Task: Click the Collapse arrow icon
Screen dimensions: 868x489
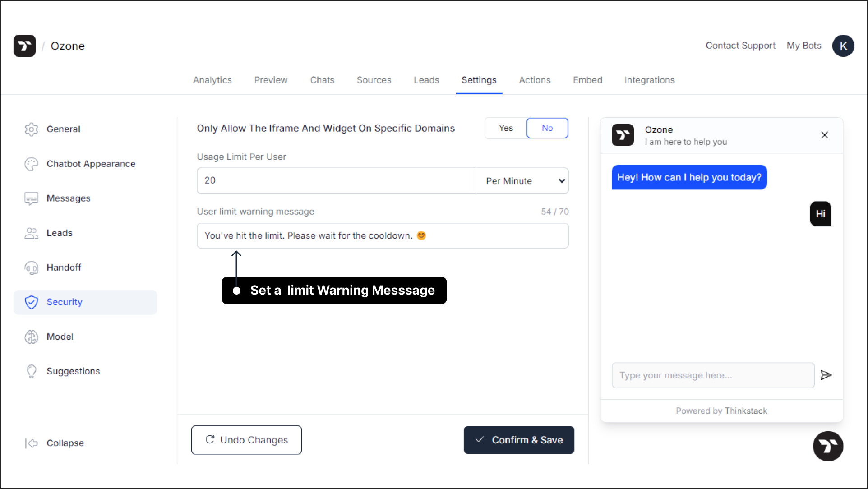Action: (32, 443)
